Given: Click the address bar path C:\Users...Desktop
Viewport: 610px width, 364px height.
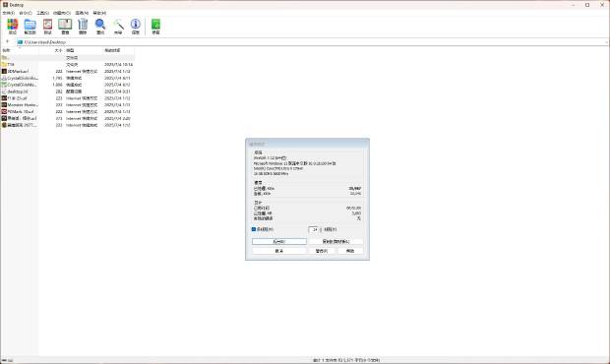Looking at the screenshot, I should click(44, 42).
